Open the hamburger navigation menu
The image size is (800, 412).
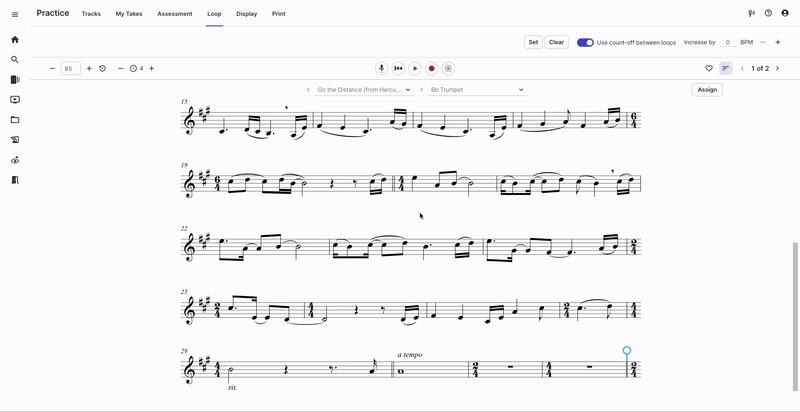[x=15, y=14]
